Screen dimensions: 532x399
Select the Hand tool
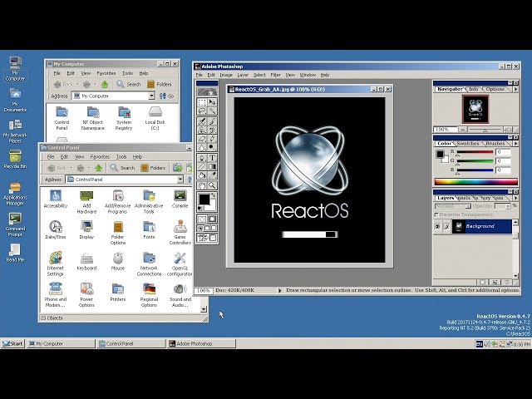[x=202, y=185]
